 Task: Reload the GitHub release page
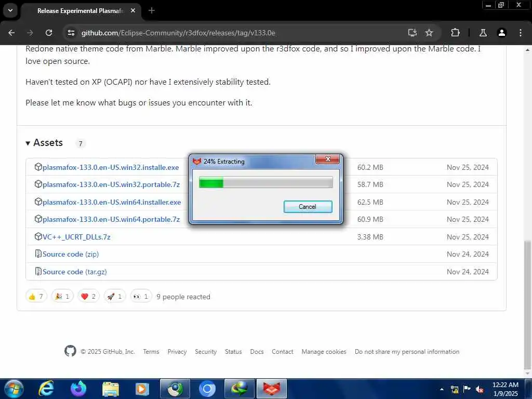point(49,33)
